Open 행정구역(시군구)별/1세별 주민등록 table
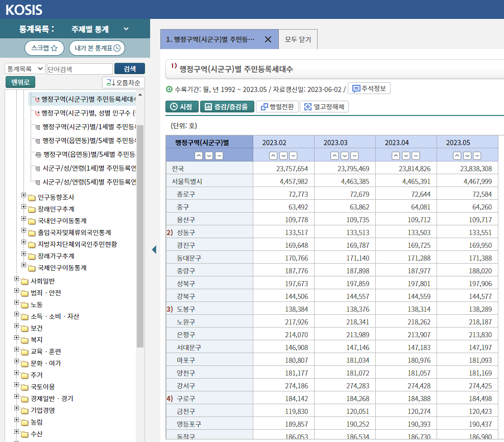This screenshot has width=504, height=442. click(x=89, y=127)
